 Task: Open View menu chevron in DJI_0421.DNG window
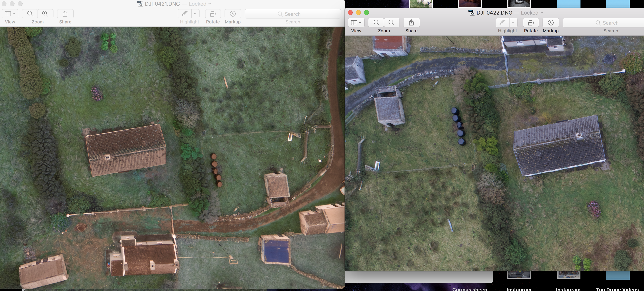[x=14, y=14]
